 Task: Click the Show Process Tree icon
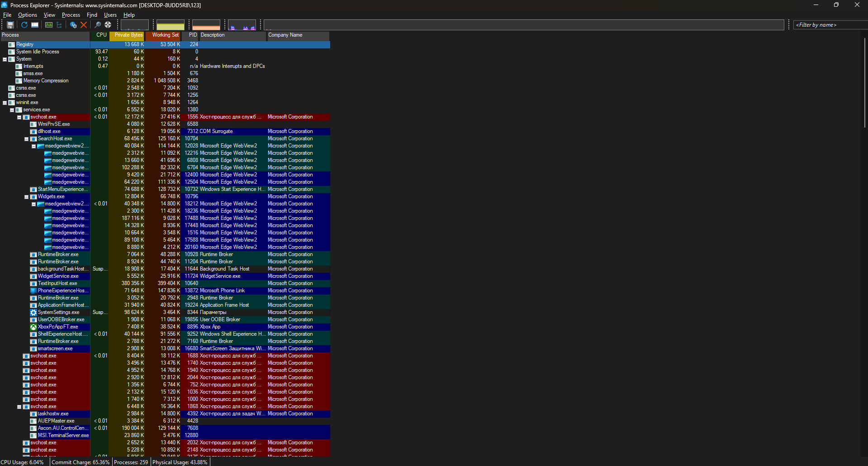click(59, 25)
